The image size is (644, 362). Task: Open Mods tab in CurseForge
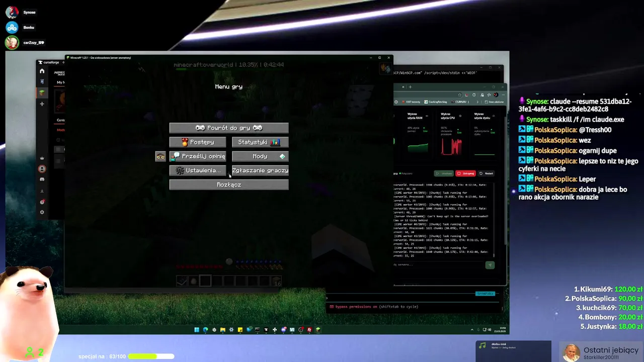coord(60,130)
